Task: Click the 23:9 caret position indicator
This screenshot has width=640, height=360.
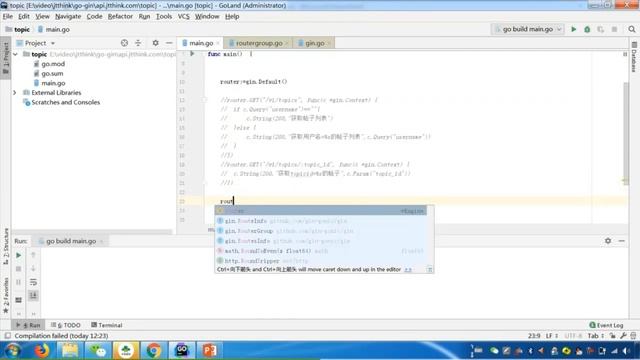Action: (534, 336)
